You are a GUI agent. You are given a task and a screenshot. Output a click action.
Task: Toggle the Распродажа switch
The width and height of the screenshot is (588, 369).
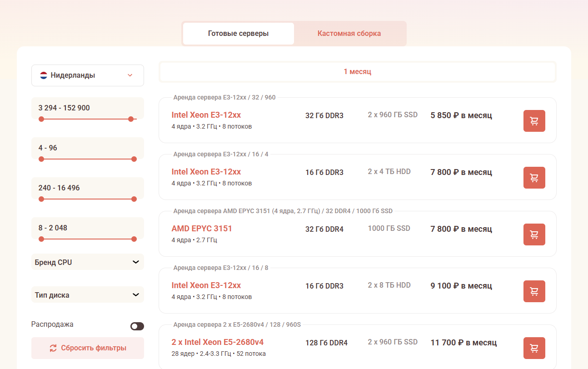(x=137, y=326)
